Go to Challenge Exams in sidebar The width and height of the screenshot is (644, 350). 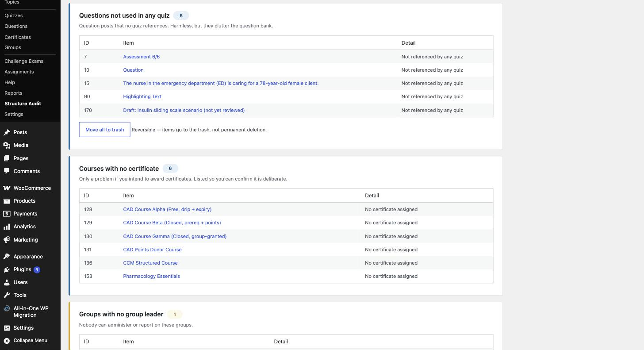click(x=24, y=61)
